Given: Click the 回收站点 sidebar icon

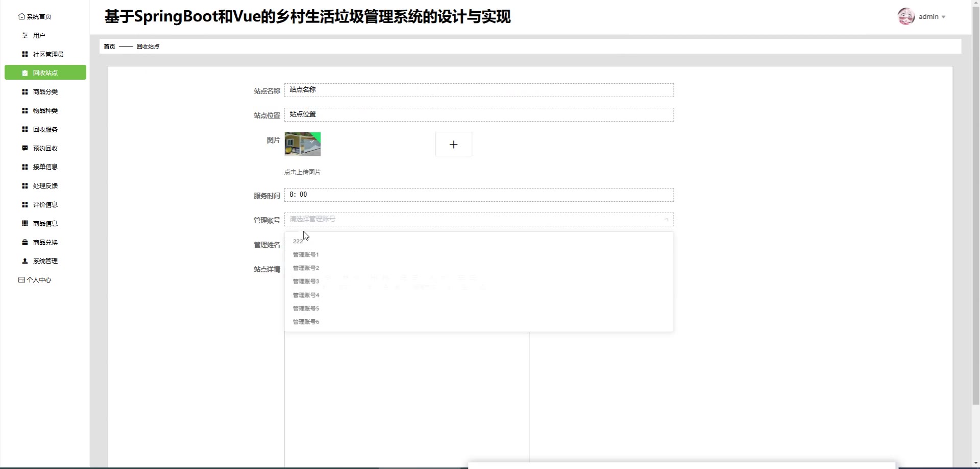Looking at the screenshot, I should 24,73.
